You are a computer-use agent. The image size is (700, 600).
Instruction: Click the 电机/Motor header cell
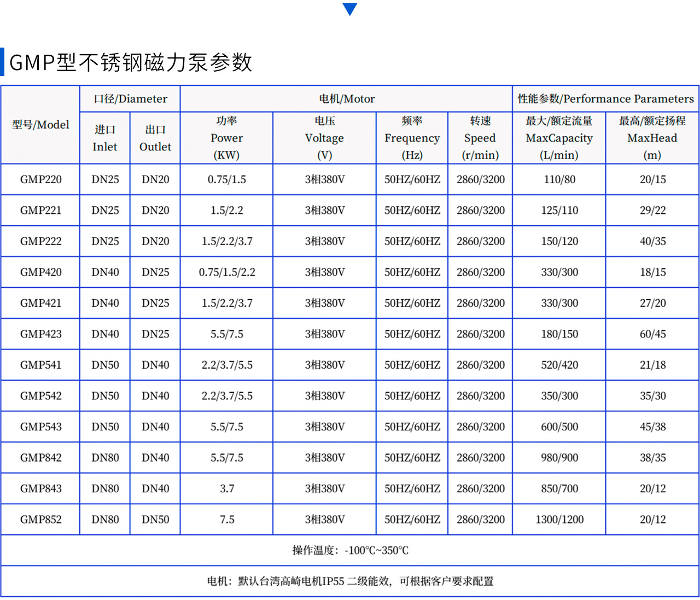coord(347,99)
